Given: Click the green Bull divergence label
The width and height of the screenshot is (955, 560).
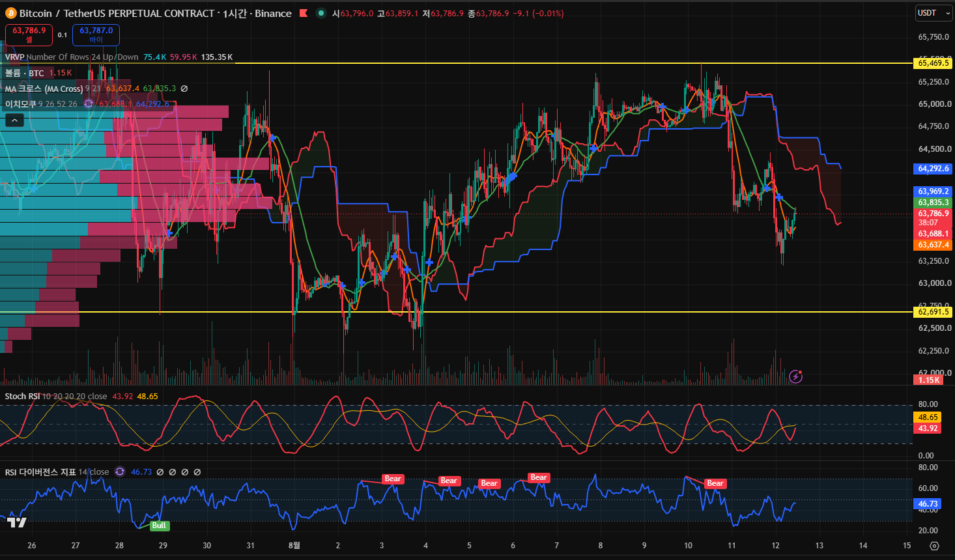Looking at the screenshot, I should (x=159, y=525).
